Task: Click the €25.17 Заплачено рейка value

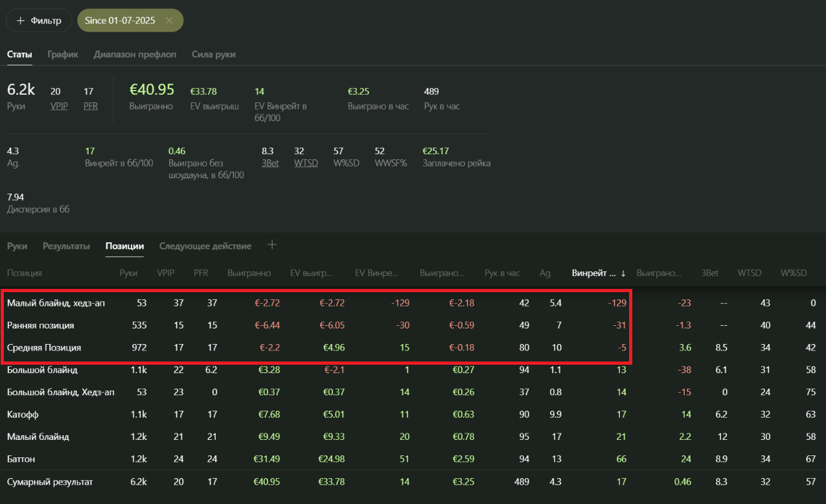Action: point(436,151)
